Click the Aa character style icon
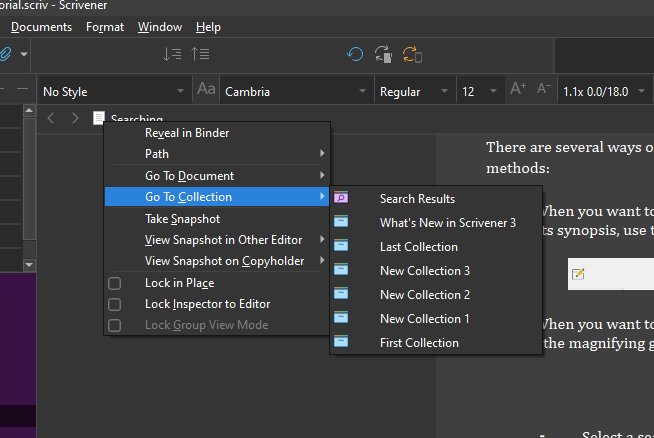654x438 pixels. [x=206, y=89]
